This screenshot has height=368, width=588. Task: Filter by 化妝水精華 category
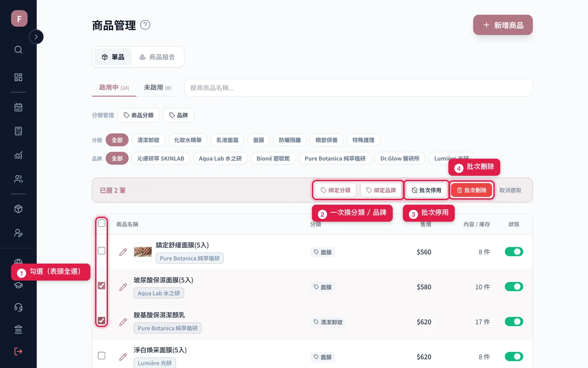(x=188, y=140)
